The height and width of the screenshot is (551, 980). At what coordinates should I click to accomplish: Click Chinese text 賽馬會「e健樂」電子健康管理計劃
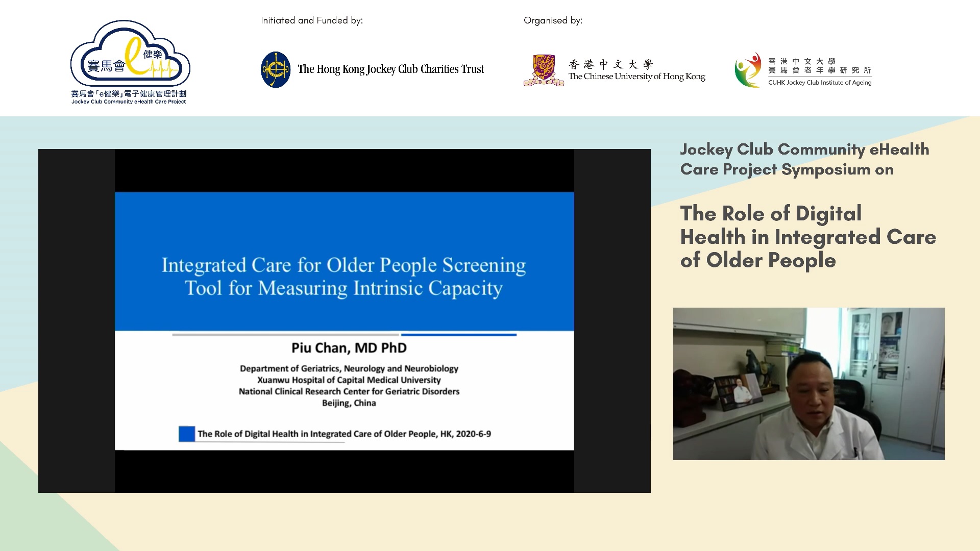129,94
